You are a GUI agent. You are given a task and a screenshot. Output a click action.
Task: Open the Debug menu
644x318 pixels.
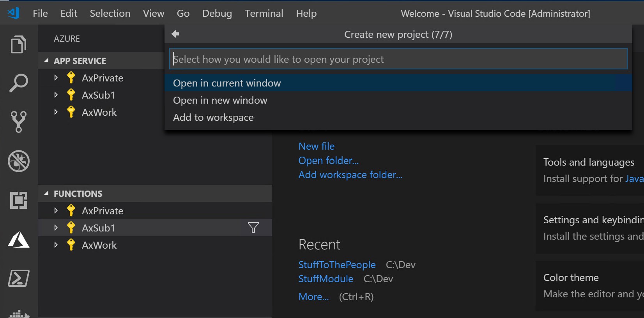click(217, 13)
